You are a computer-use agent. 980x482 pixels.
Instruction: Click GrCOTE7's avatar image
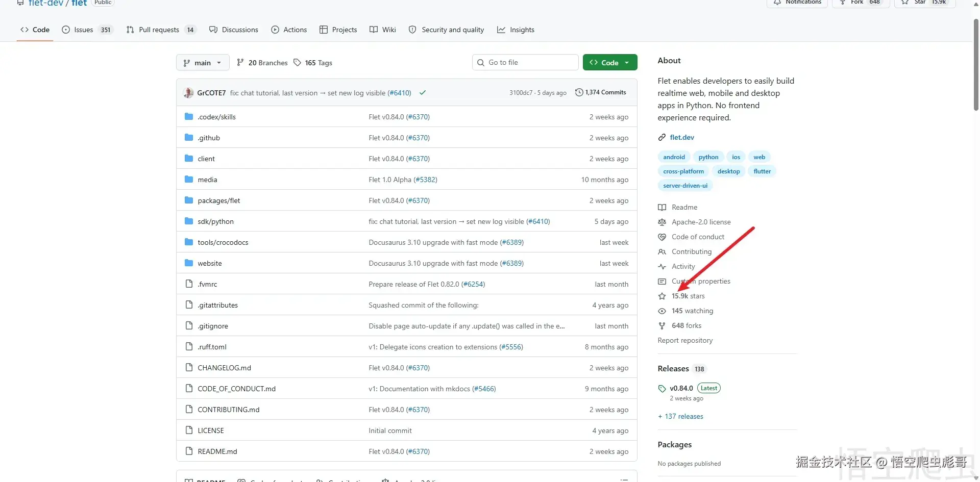(x=188, y=93)
